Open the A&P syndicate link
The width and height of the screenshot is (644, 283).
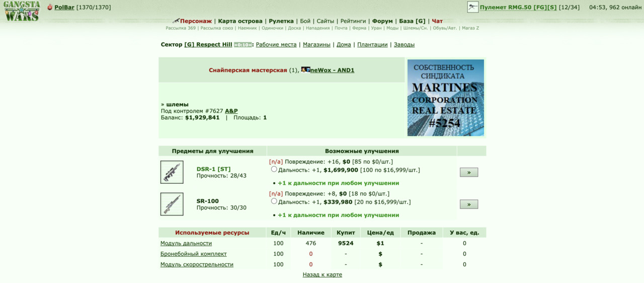[x=231, y=111]
